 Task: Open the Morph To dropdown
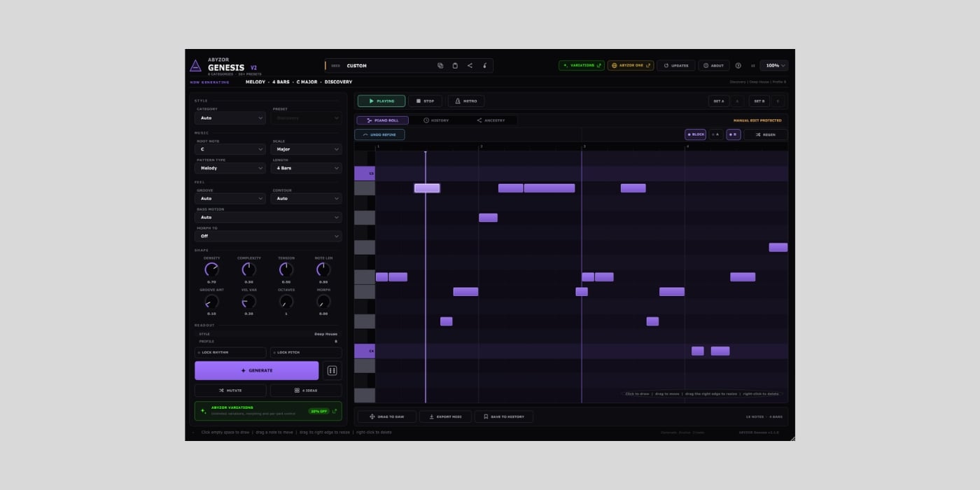coord(268,236)
